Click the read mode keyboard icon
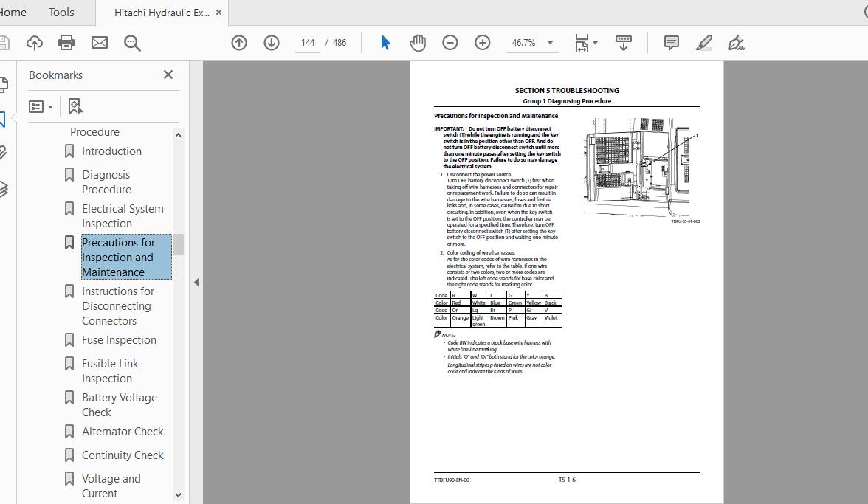 [623, 43]
